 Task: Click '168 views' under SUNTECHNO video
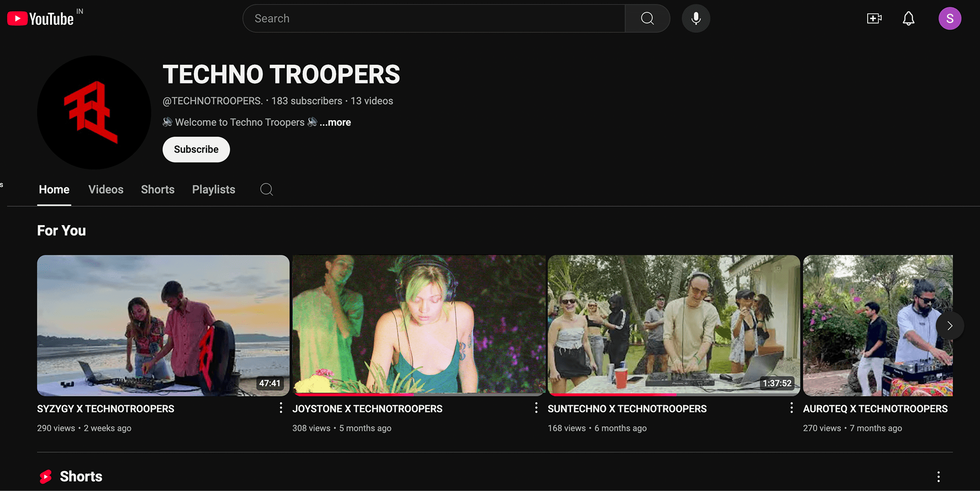click(567, 428)
